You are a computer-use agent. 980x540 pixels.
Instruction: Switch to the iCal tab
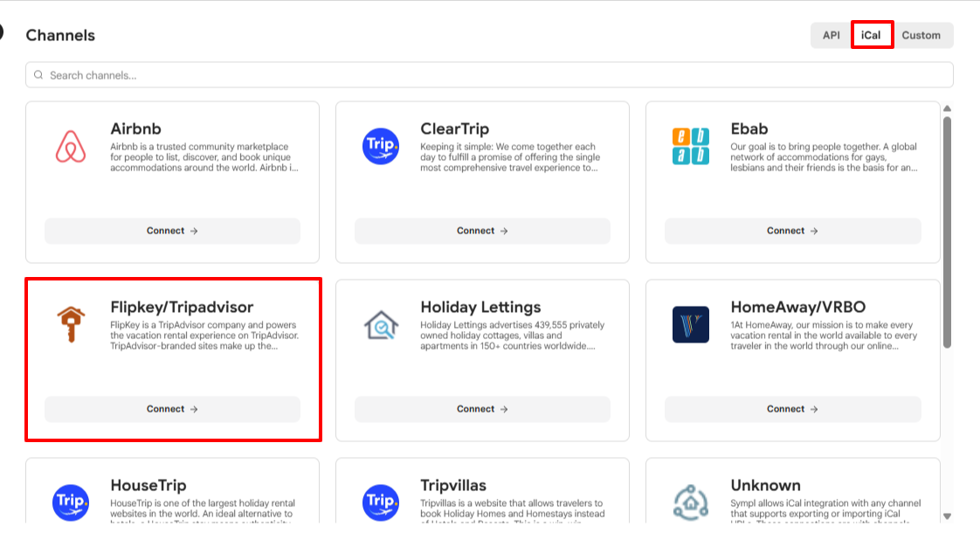pos(871,35)
